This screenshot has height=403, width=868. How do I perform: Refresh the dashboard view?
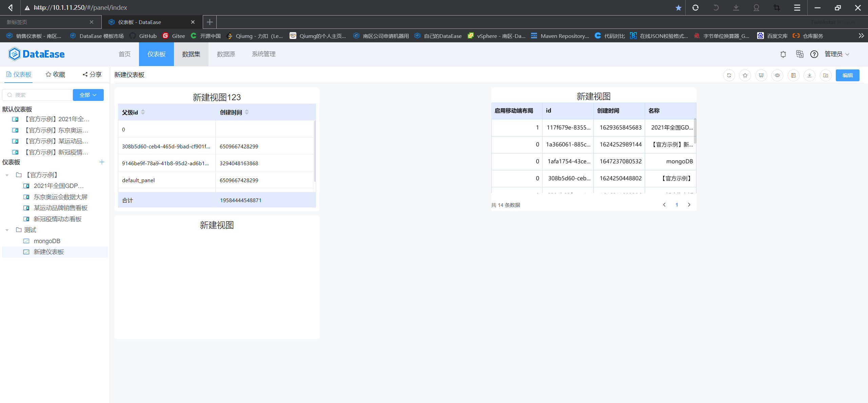(729, 75)
